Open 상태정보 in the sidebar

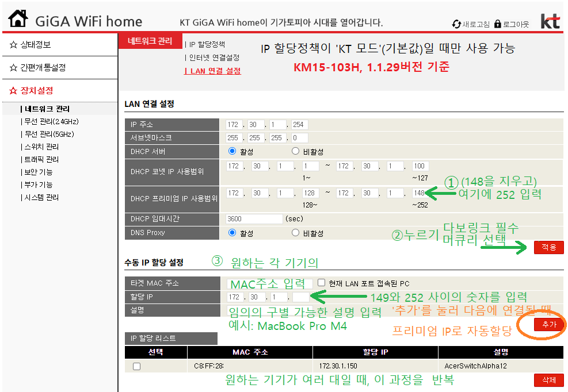pos(36,44)
